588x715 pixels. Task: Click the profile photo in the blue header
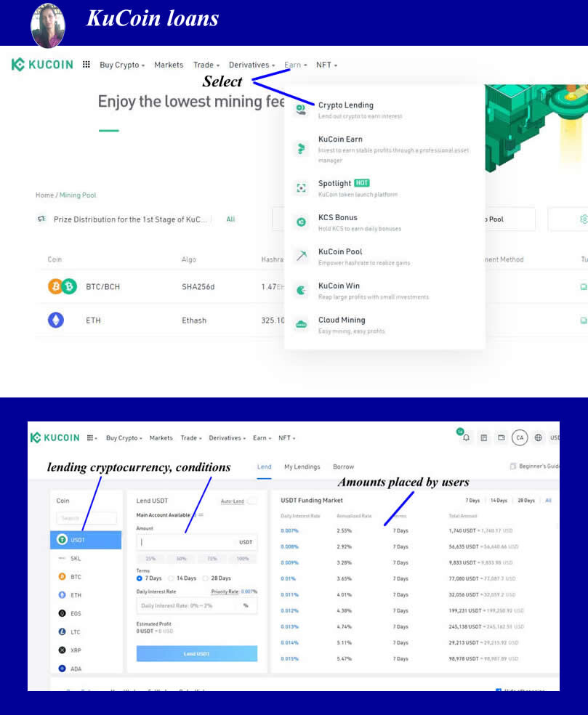tap(48, 25)
